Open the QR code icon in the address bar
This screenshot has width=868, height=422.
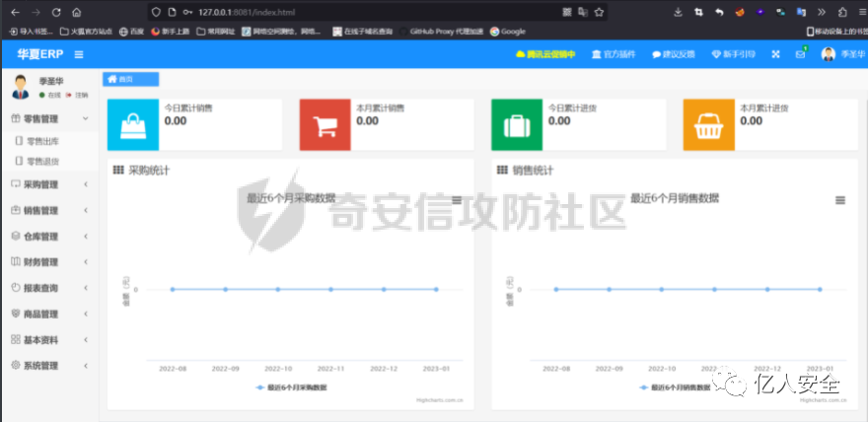567,12
